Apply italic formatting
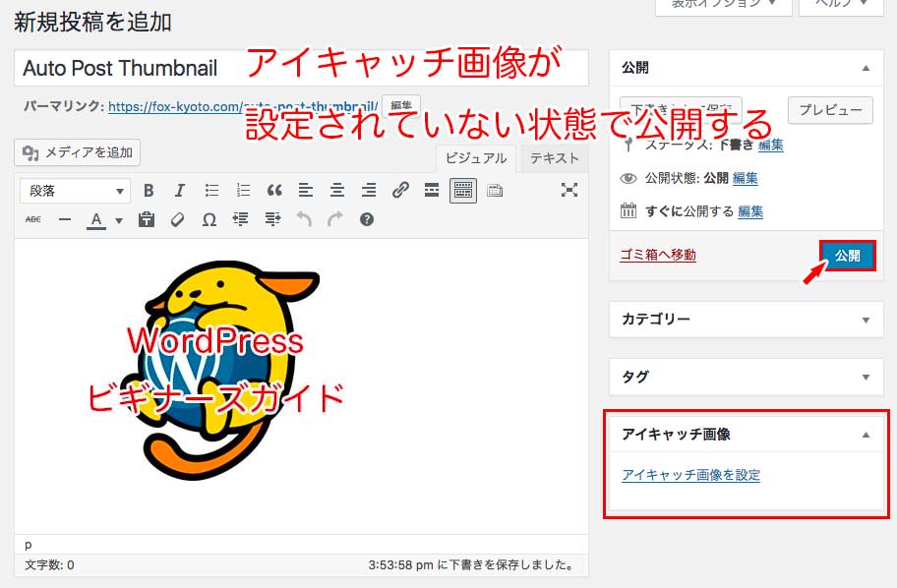The image size is (897, 588). click(180, 191)
